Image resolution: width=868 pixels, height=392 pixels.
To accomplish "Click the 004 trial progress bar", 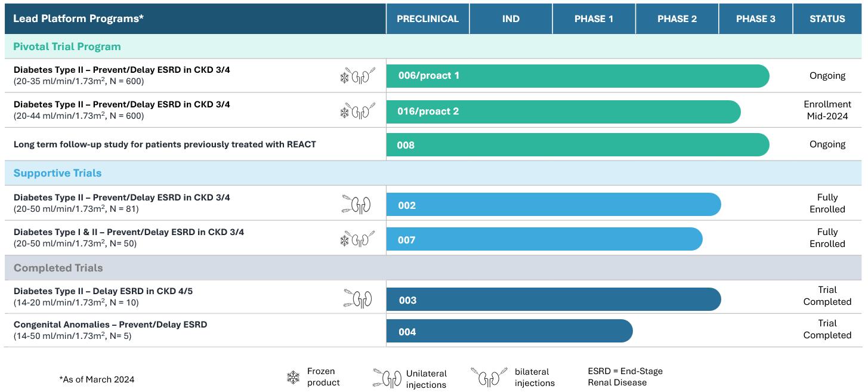I will point(509,331).
